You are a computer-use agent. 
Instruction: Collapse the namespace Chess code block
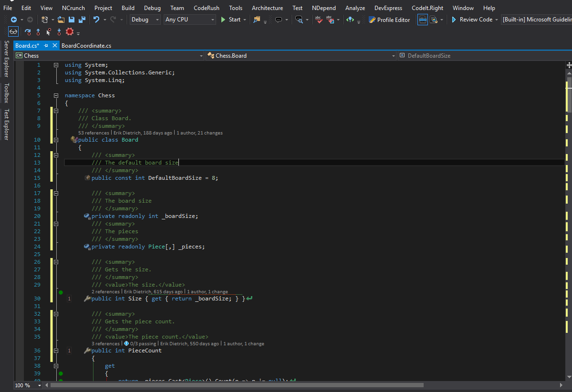(x=56, y=95)
